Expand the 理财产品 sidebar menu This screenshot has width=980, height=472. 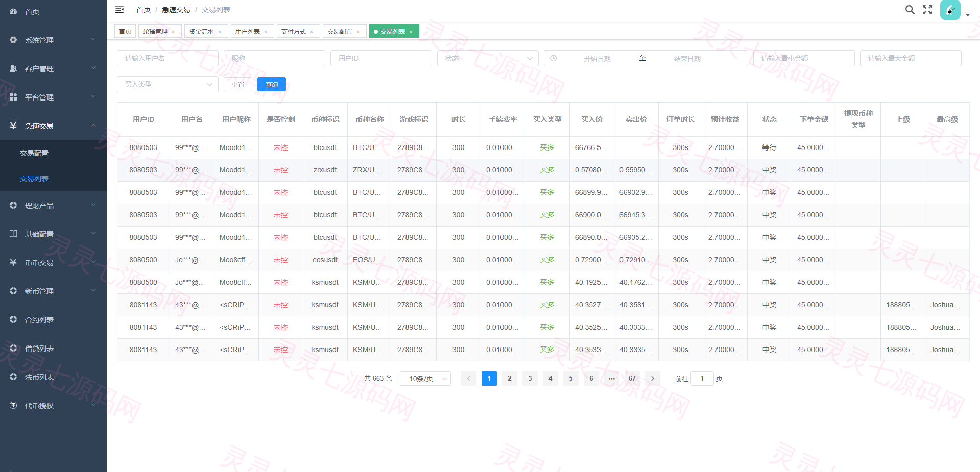point(53,205)
